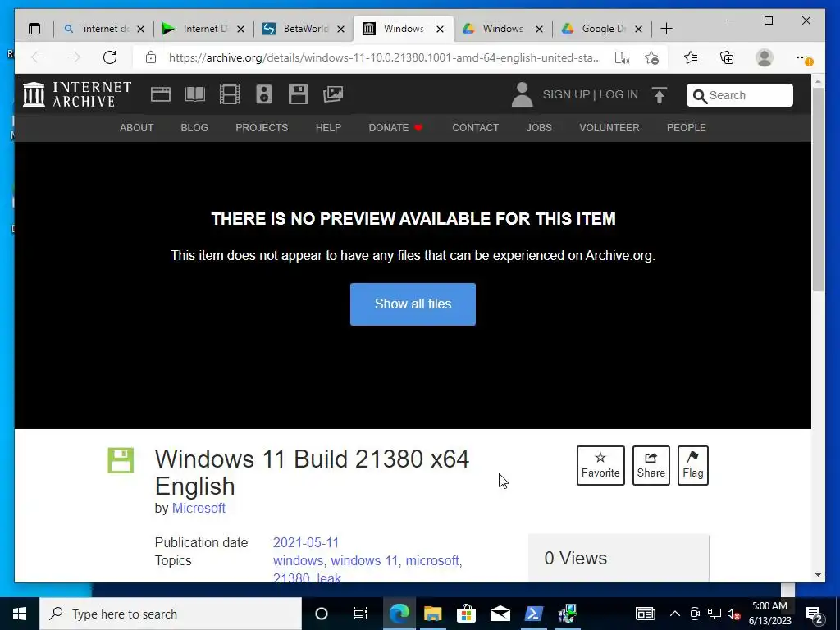Add this page to favorites
Screen dimensions: 840x630
click(x=651, y=58)
